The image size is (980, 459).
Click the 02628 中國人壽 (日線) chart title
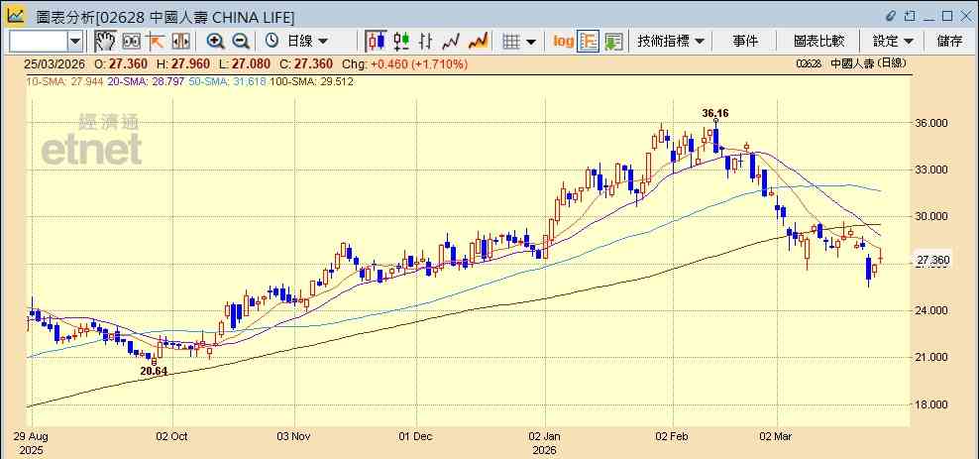coord(851,63)
